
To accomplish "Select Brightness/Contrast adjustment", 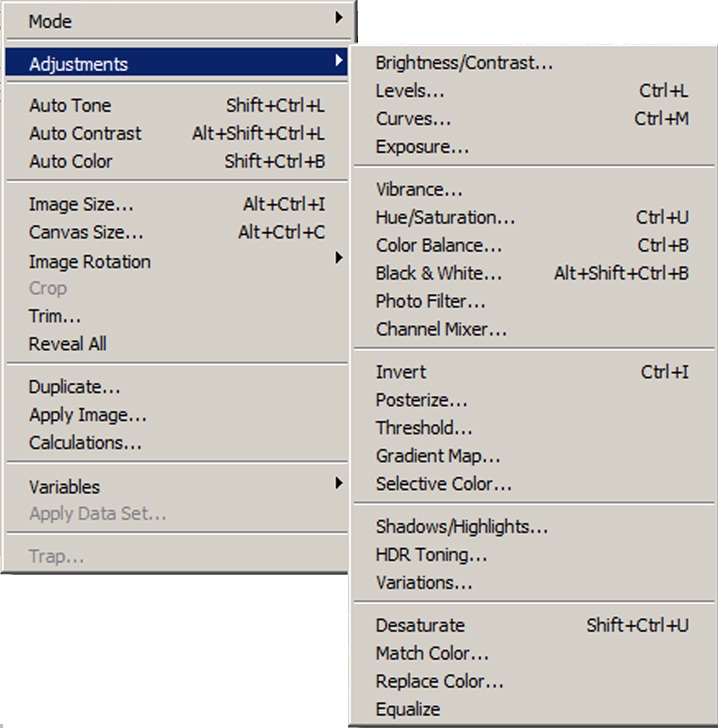I will [464, 63].
